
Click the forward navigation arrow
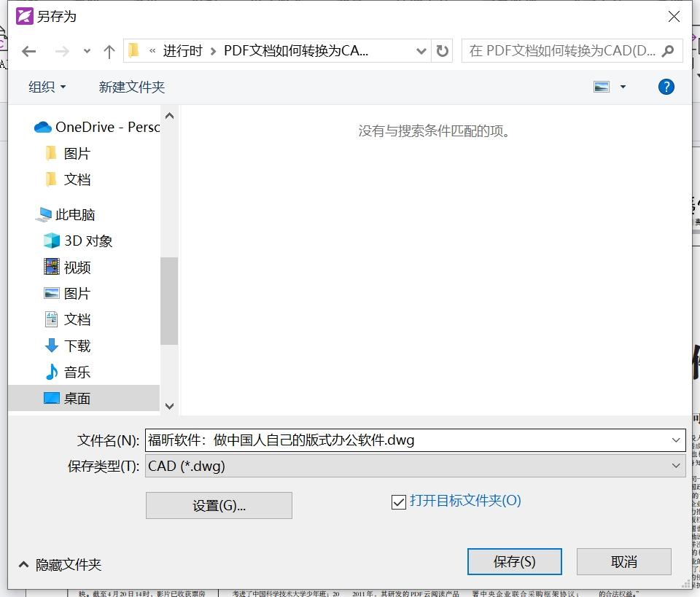tap(62, 51)
